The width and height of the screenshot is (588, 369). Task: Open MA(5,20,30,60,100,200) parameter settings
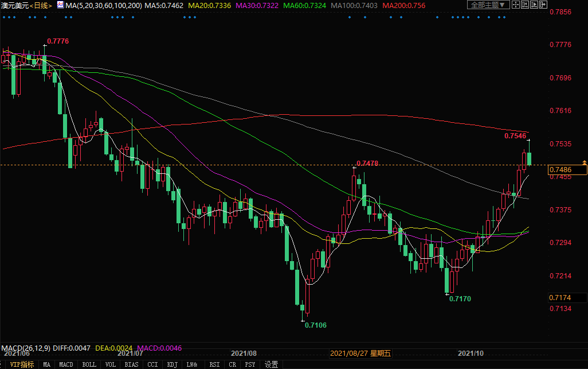click(x=103, y=5)
